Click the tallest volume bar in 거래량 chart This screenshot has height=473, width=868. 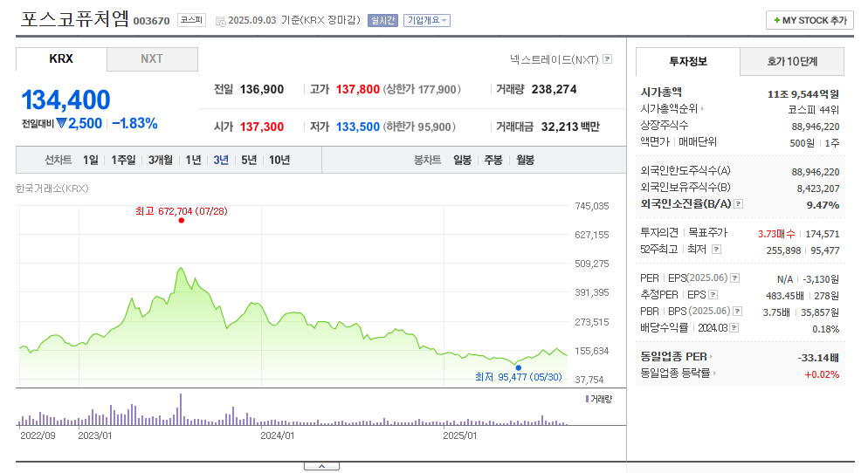(181, 409)
